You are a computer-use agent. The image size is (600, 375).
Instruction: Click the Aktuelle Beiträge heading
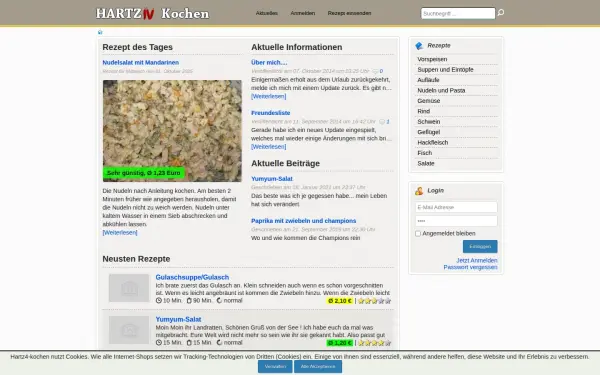(x=285, y=163)
